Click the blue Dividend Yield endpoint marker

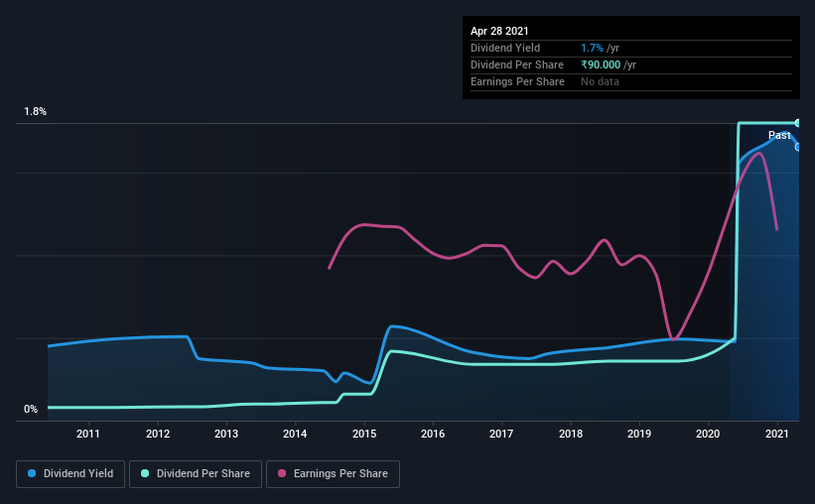tap(797, 148)
